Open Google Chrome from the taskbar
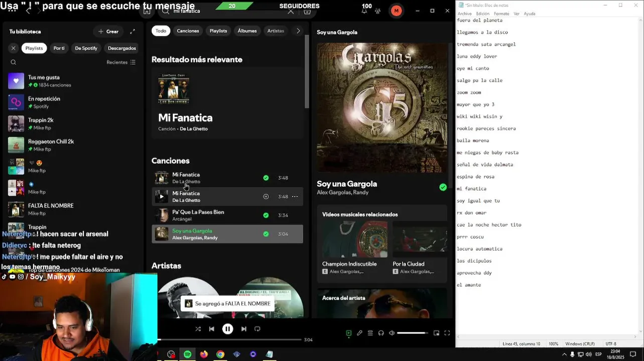 (220, 354)
